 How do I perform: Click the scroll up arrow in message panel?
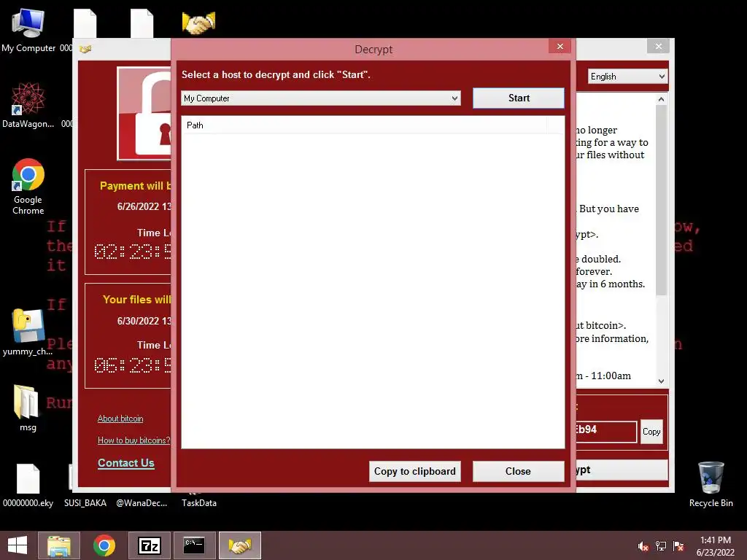[661, 99]
